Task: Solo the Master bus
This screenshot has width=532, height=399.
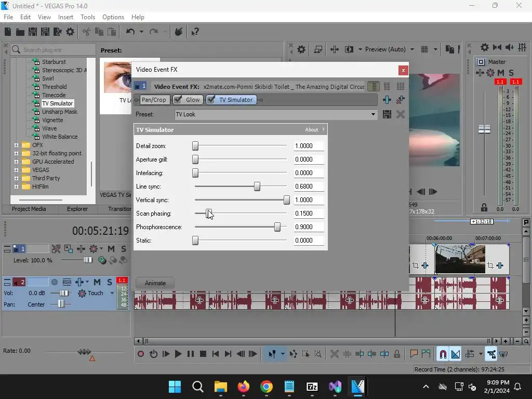Action: click(511, 73)
